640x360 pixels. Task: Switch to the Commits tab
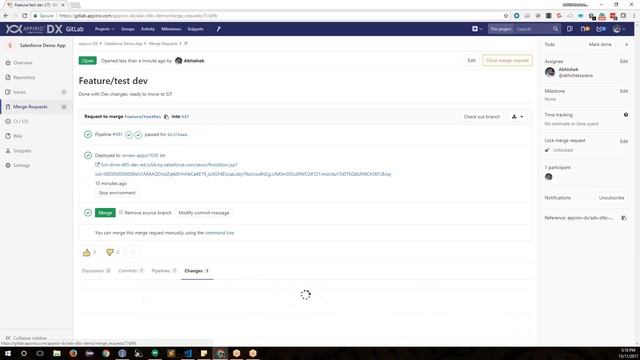tap(131, 271)
